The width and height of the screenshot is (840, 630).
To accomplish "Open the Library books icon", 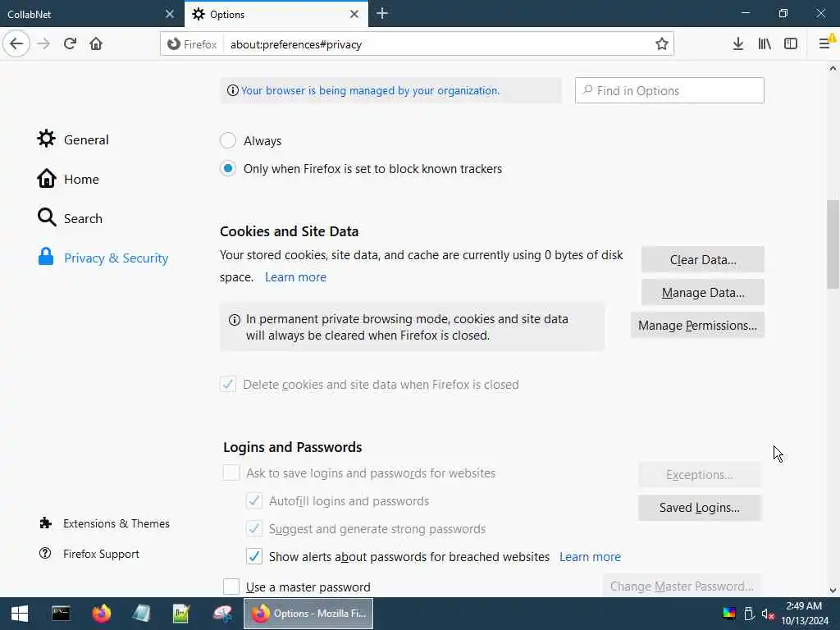I will (x=765, y=44).
